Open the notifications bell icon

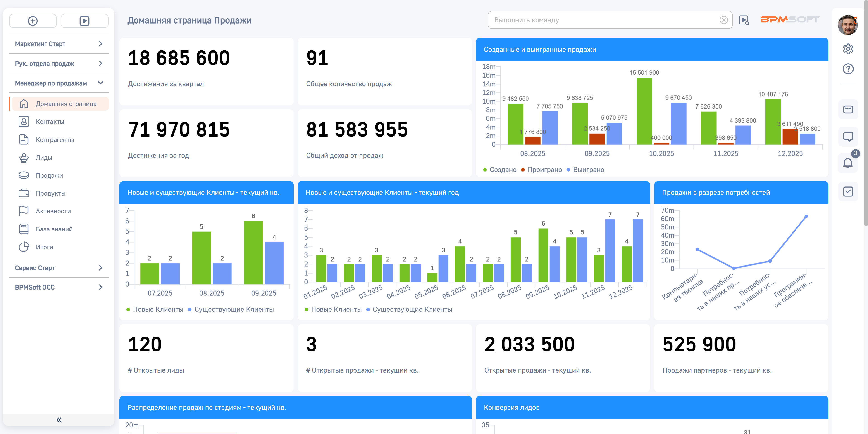click(x=848, y=163)
